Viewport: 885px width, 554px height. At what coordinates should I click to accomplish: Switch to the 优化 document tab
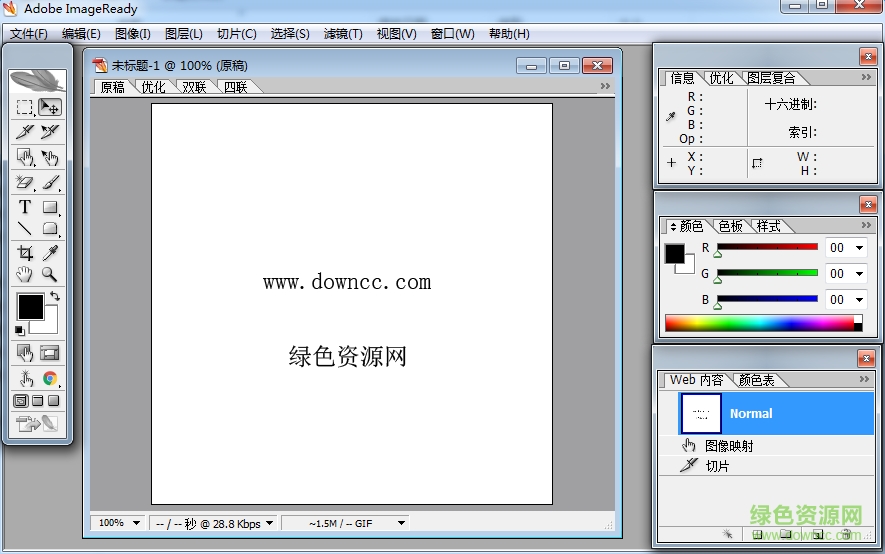click(153, 87)
